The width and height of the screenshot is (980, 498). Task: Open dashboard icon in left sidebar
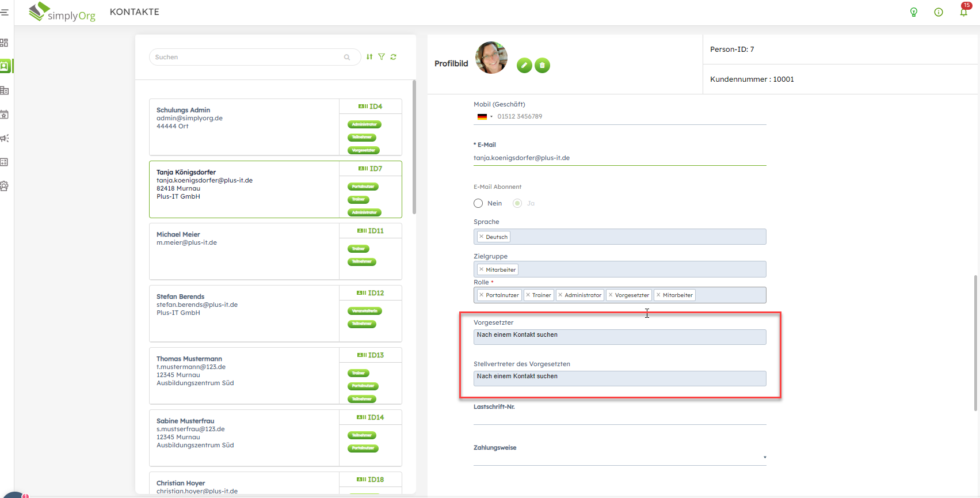[x=5, y=43]
